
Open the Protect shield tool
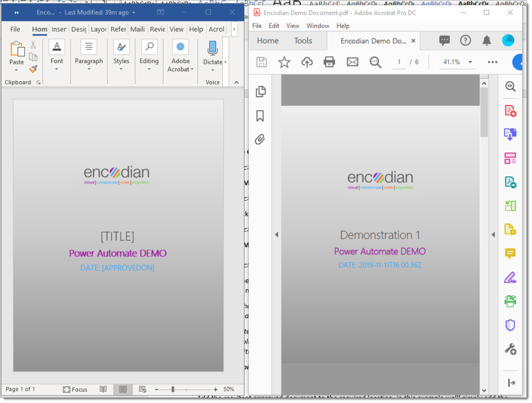point(510,325)
